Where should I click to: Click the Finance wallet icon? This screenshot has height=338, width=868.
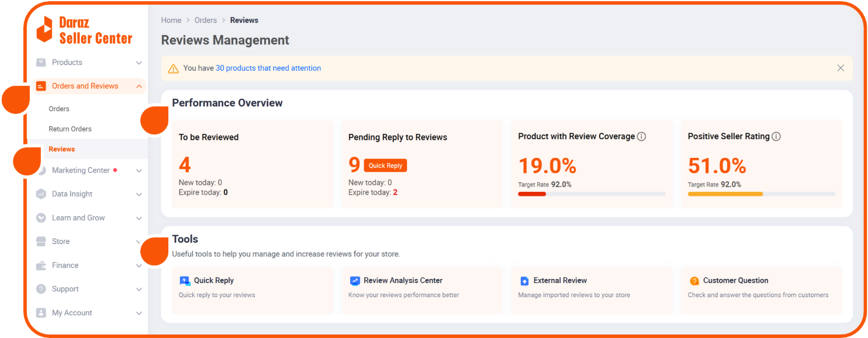(x=41, y=265)
